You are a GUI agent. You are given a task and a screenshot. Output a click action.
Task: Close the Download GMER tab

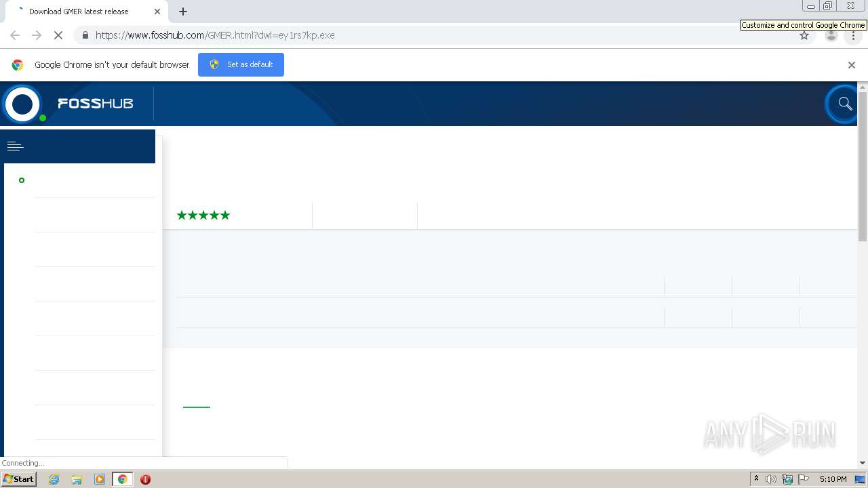click(157, 12)
